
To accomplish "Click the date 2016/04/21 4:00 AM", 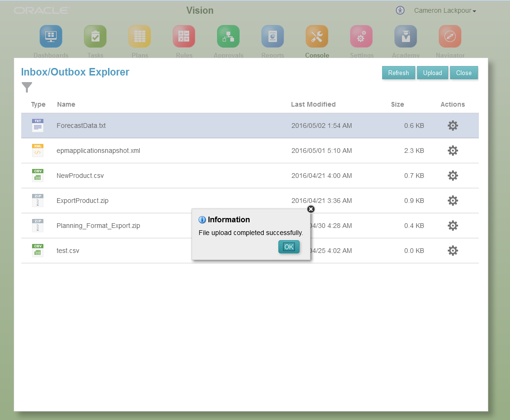I will (x=321, y=176).
